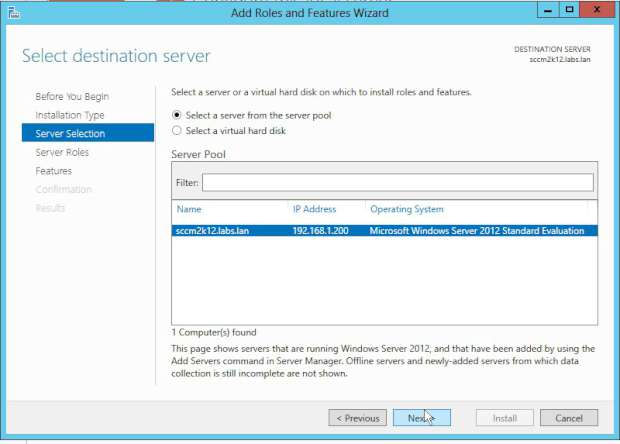Choose the virtual hard disk option

pyautogui.click(x=178, y=130)
